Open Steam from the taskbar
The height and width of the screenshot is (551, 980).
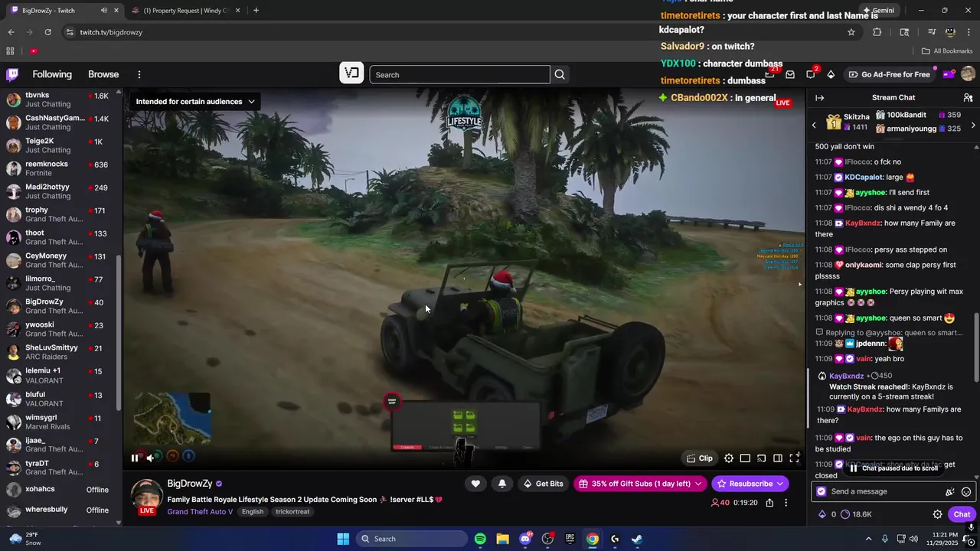[636, 539]
